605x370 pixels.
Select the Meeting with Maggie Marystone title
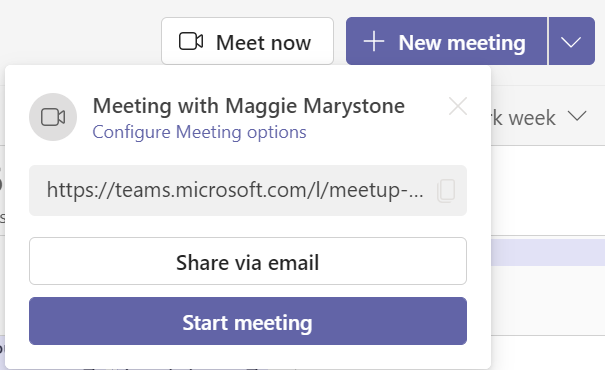click(248, 106)
